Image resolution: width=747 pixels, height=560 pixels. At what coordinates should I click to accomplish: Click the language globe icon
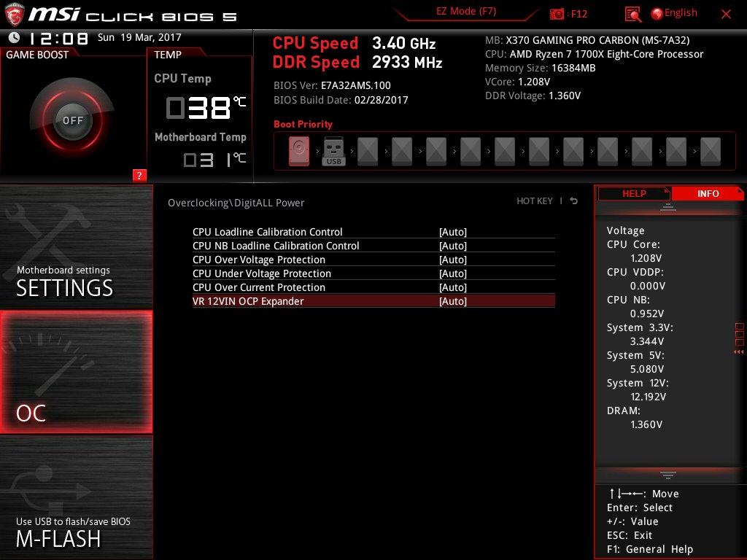pyautogui.click(x=657, y=14)
